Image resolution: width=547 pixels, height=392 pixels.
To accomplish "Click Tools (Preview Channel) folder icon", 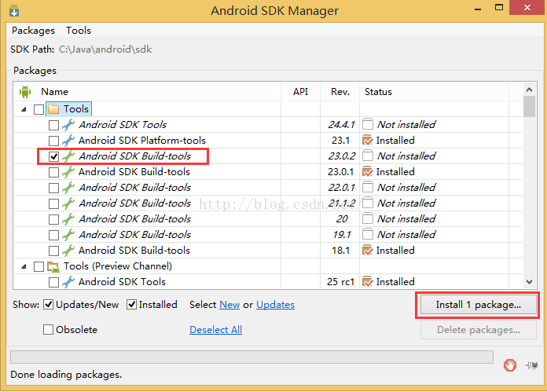I will 53,267.
